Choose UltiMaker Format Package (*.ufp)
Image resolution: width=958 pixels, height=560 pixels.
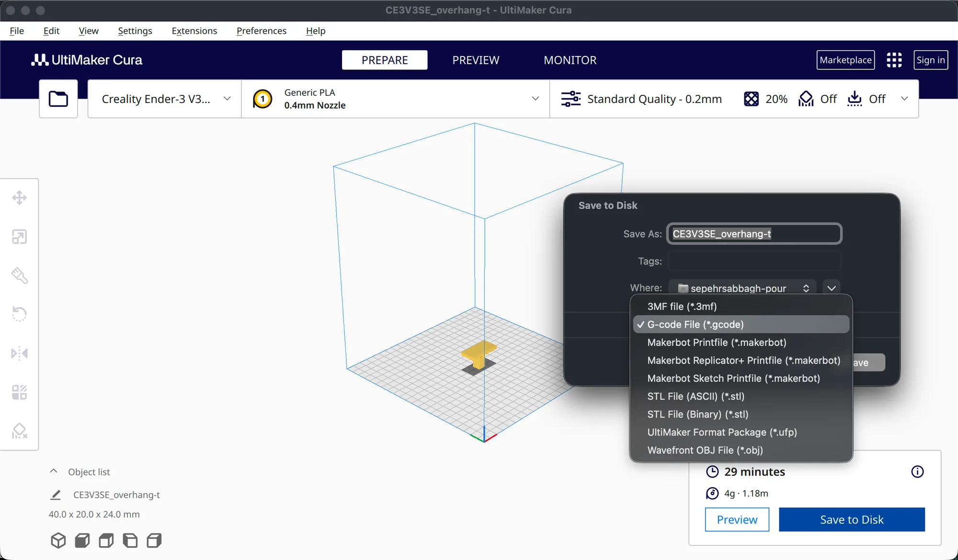coord(741,432)
